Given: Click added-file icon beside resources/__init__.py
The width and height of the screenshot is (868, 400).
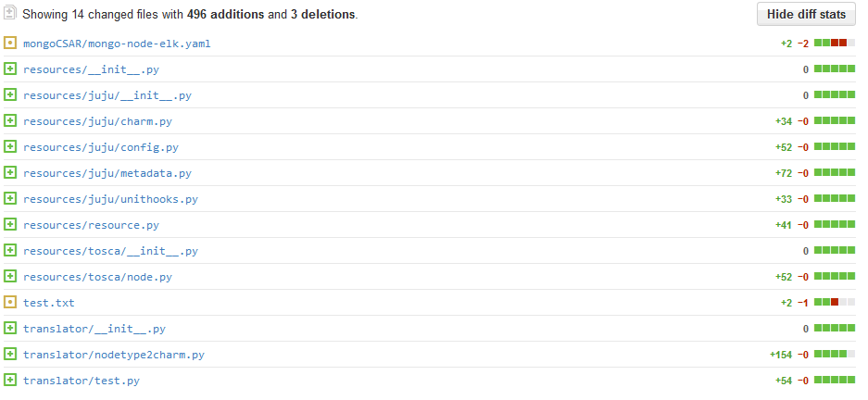Looking at the screenshot, I should [x=10, y=69].
